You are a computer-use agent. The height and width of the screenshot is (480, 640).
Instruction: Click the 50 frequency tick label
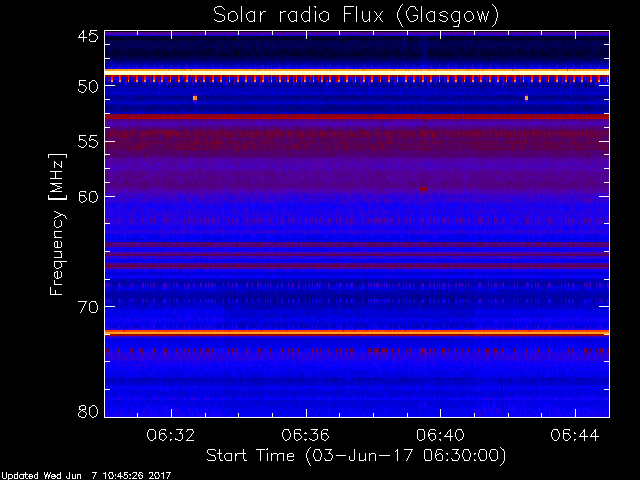pyautogui.click(x=88, y=87)
